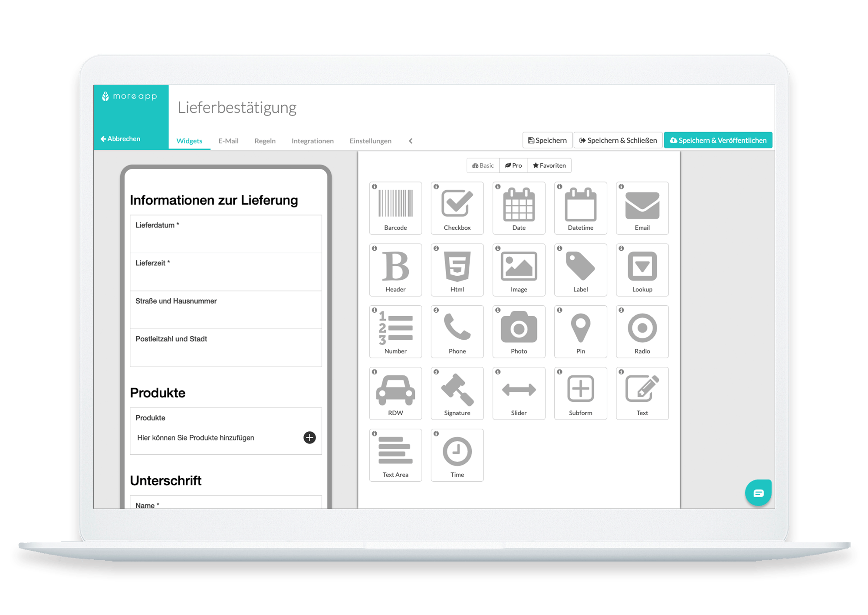The image size is (868, 615).
Task: Switch to the Favoriten tab
Action: coord(552,165)
